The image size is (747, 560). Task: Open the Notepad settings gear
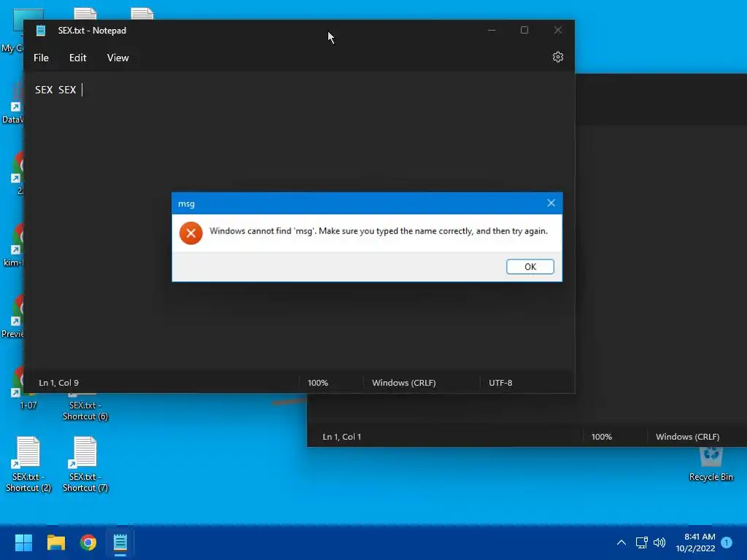(x=557, y=57)
